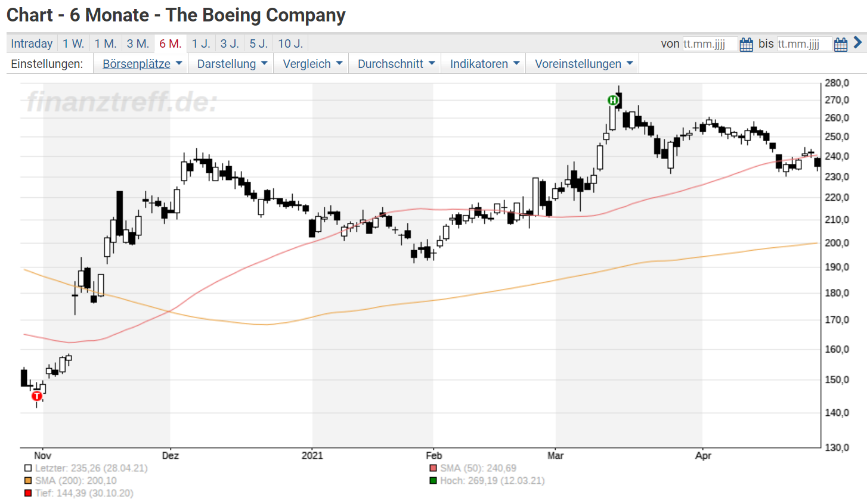The height and width of the screenshot is (504, 867).
Task: Click the 130,0 price axis label
Action: coord(837,447)
